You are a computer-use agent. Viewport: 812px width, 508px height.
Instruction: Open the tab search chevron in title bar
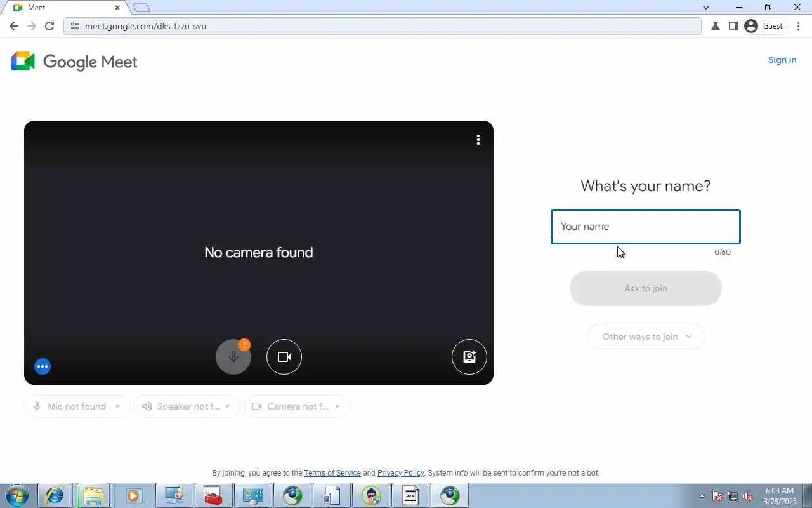(706, 8)
